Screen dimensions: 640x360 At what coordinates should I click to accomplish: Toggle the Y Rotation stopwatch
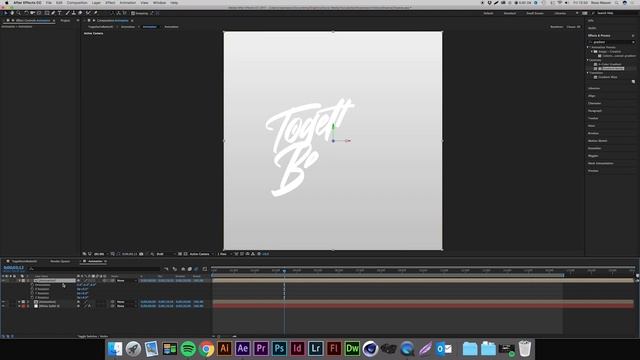pyautogui.click(x=32, y=293)
